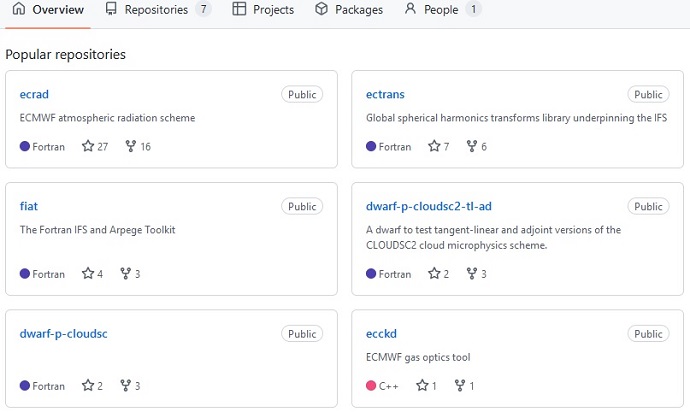This screenshot has height=412, width=690.
Task: Click the Fortran language dot on ecrad
Action: tap(25, 146)
